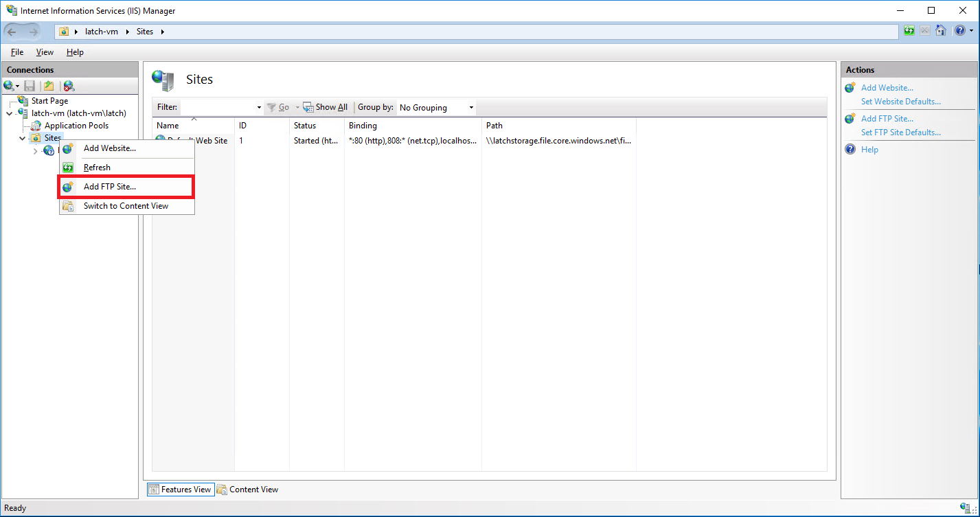Open the Help menu
Viewport: 980px width, 517px height.
(x=75, y=52)
